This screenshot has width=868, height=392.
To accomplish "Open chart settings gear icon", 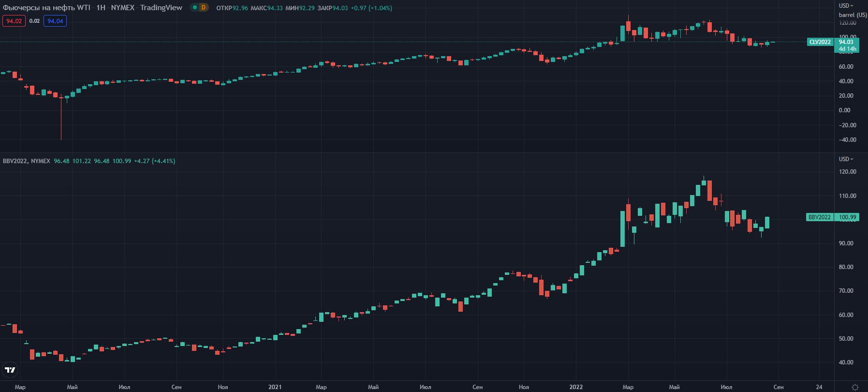I will point(854,387).
